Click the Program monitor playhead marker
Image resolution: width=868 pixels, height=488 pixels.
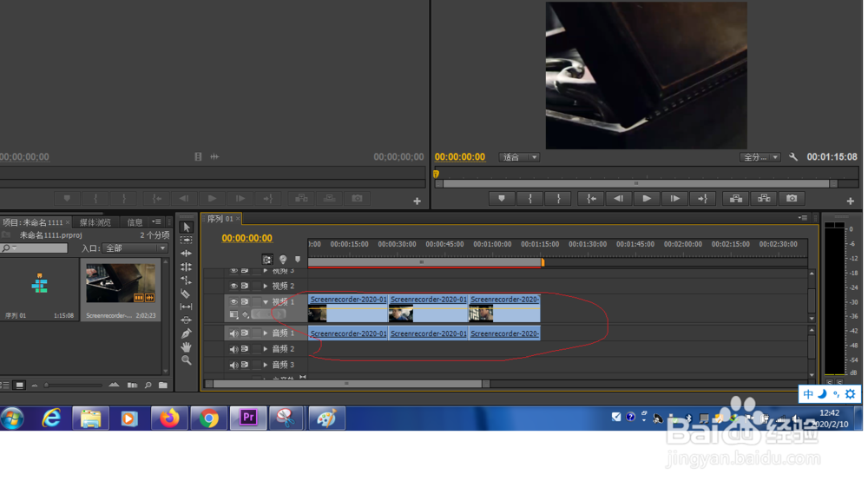pyautogui.click(x=437, y=174)
